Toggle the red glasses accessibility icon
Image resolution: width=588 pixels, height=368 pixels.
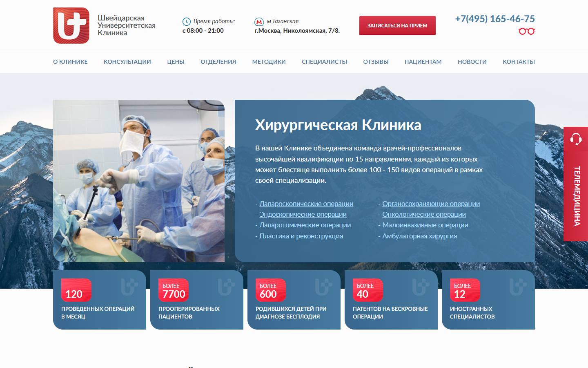coord(527,31)
